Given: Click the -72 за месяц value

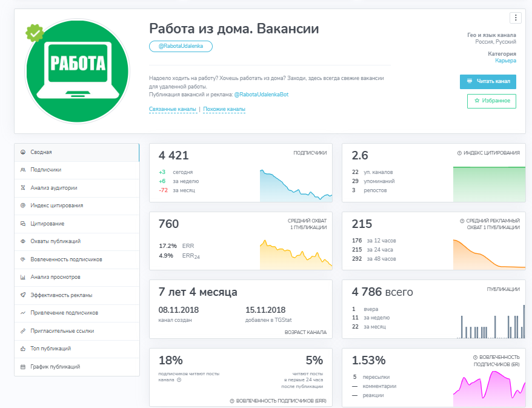Looking at the screenshot, I should click(163, 190).
